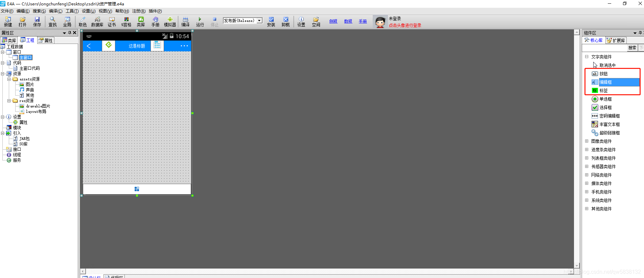The height and width of the screenshot is (278, 644).
Task: Select drawable图片 in project tree
Action: pyautogui.click(x=38, y=106)
